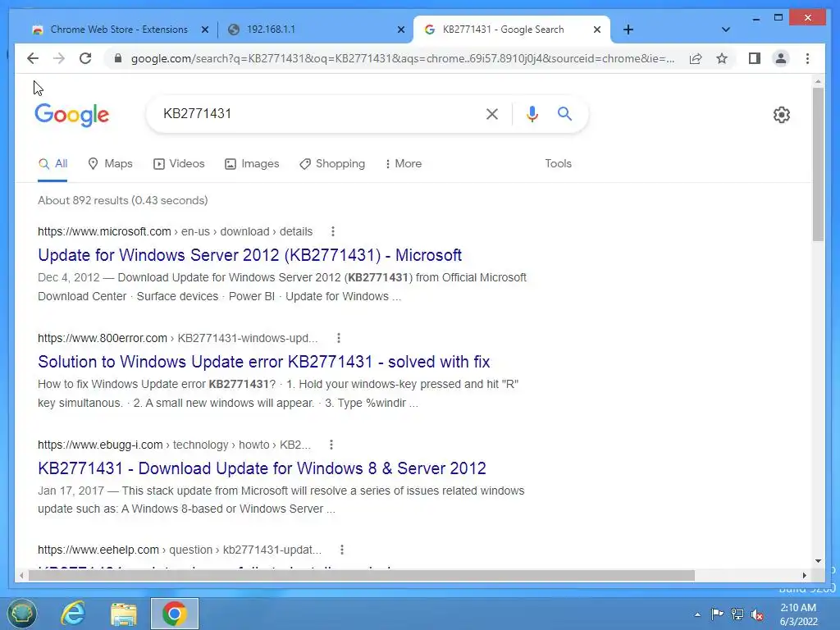The image size is (840, 630).
Task: Open options for microsoft.com result
Action: coord(333,231)
